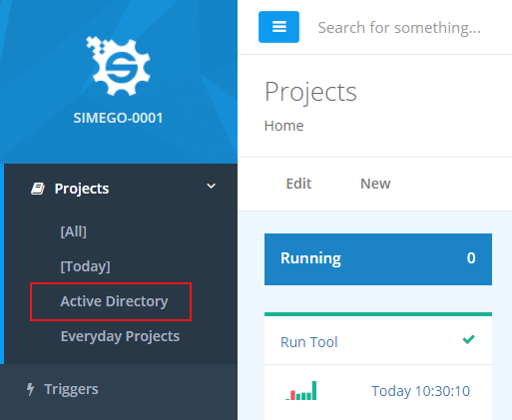Click the New toolbar button

pos(375,184)
